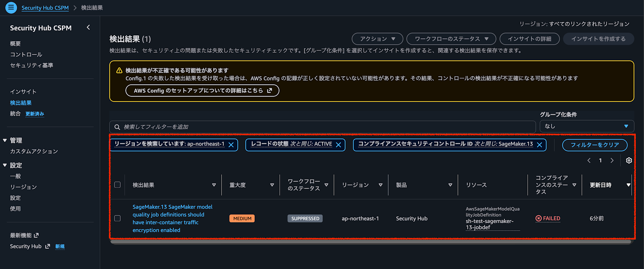The width and height of the screenshot is (644, 269).
Task: Open カスタムアクション in the sidebar
Action: tap(34, 151)
